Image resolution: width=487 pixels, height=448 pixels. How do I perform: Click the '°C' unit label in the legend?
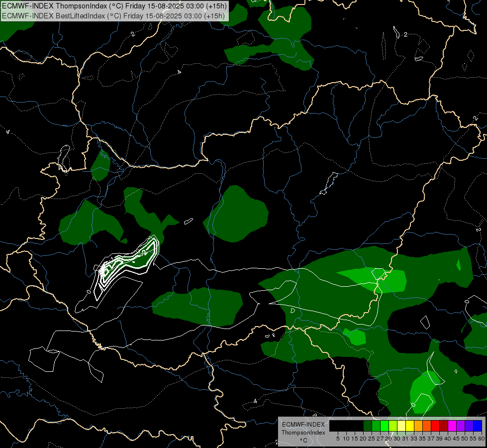303,440
